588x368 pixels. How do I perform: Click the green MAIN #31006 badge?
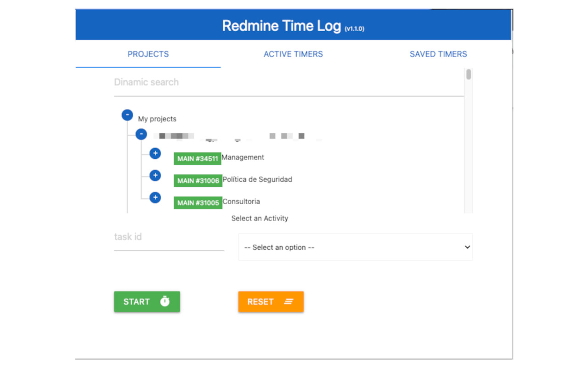point(198,181)
